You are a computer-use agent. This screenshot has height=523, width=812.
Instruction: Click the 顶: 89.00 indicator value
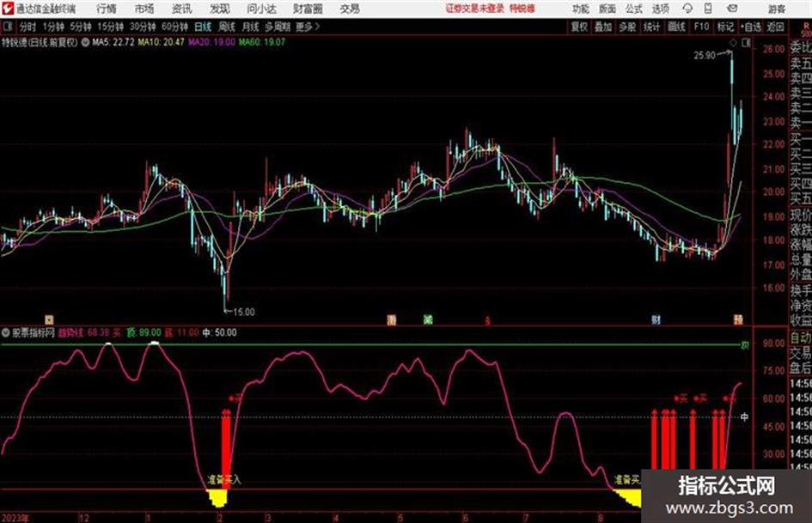click(x=144, y=332)
